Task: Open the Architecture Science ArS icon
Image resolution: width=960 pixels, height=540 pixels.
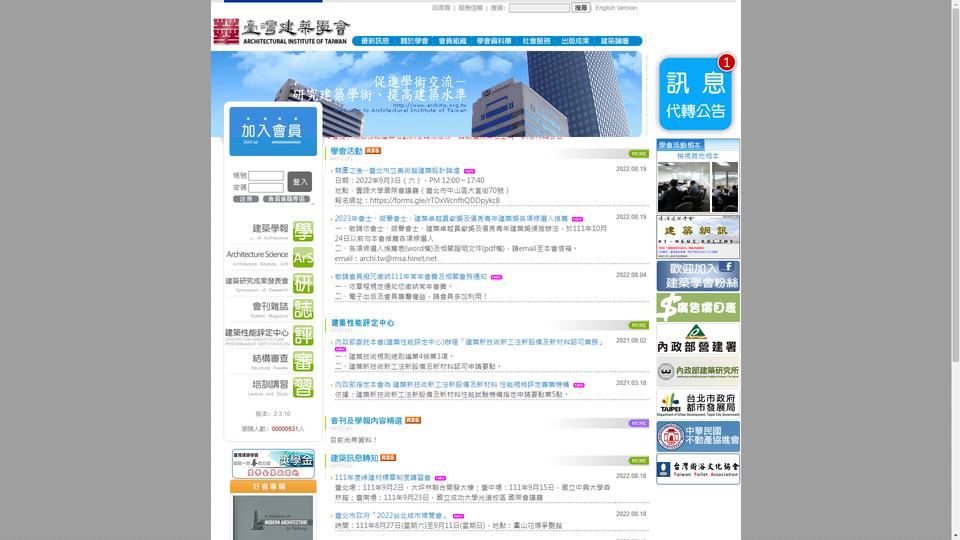Action: tap(303, 258)
